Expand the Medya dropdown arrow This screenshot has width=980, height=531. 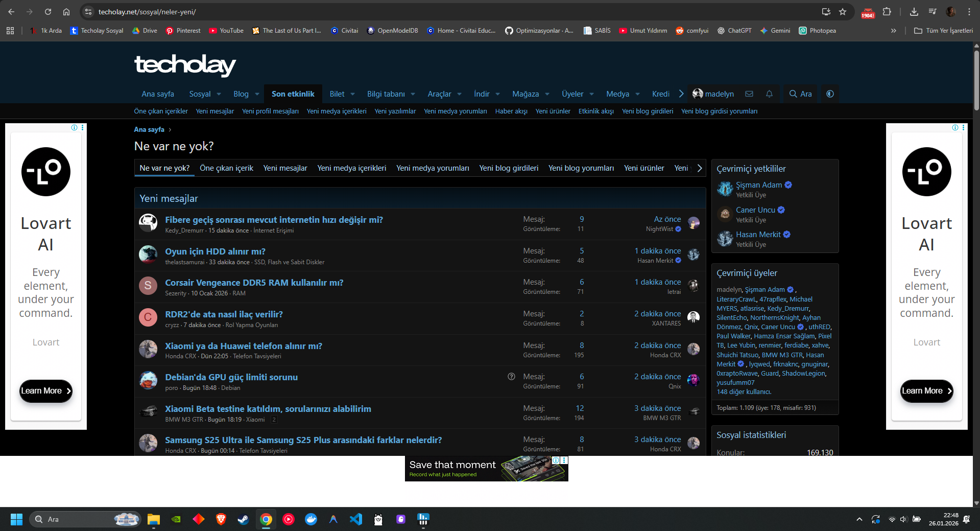coord(637,94)
